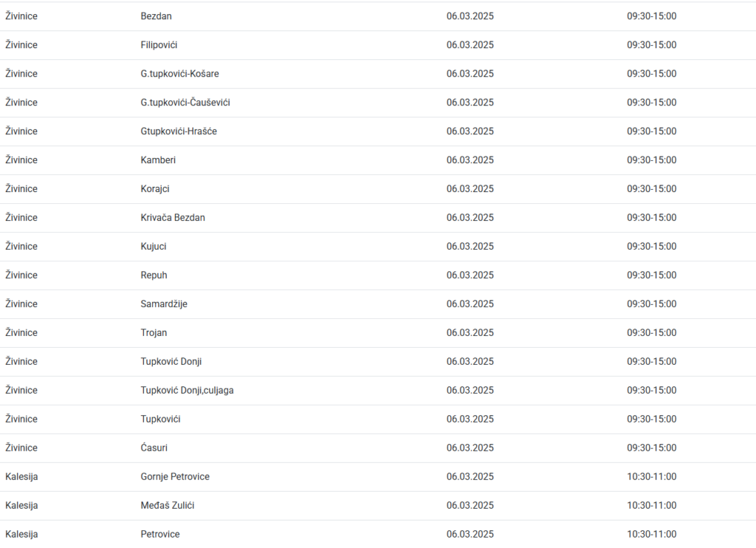Click the date in the Repuh row

tap(470, 275)
